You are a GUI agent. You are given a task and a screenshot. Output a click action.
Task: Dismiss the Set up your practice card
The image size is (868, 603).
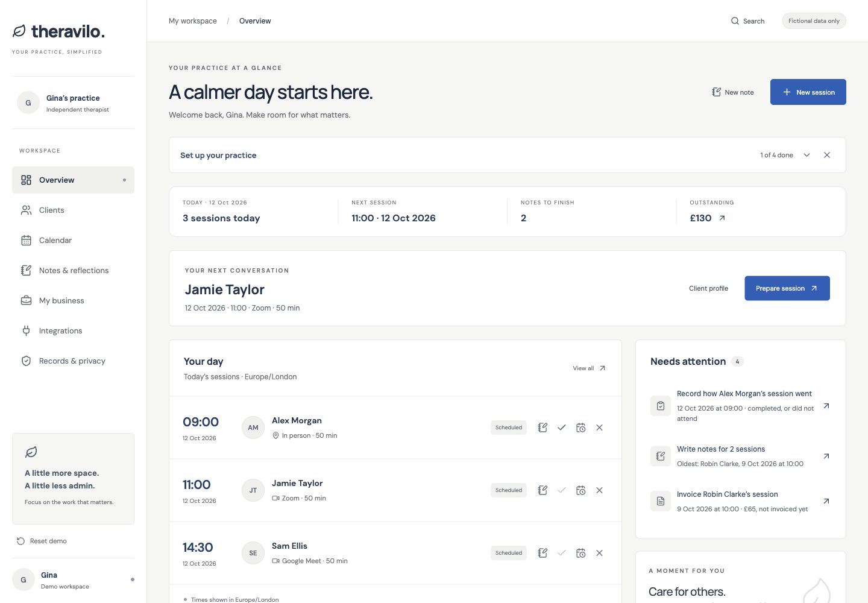[827, 155]
